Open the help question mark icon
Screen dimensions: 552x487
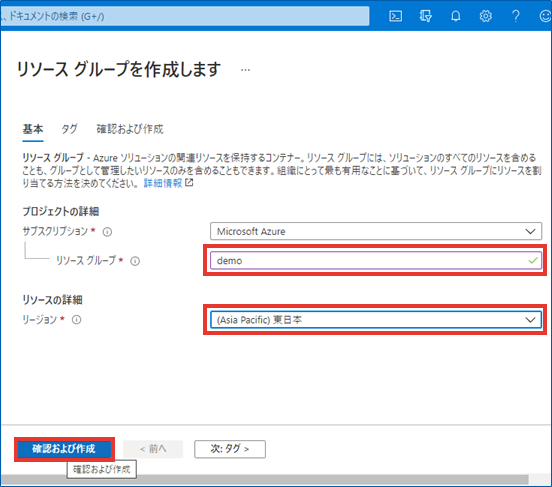pos(515,16)
